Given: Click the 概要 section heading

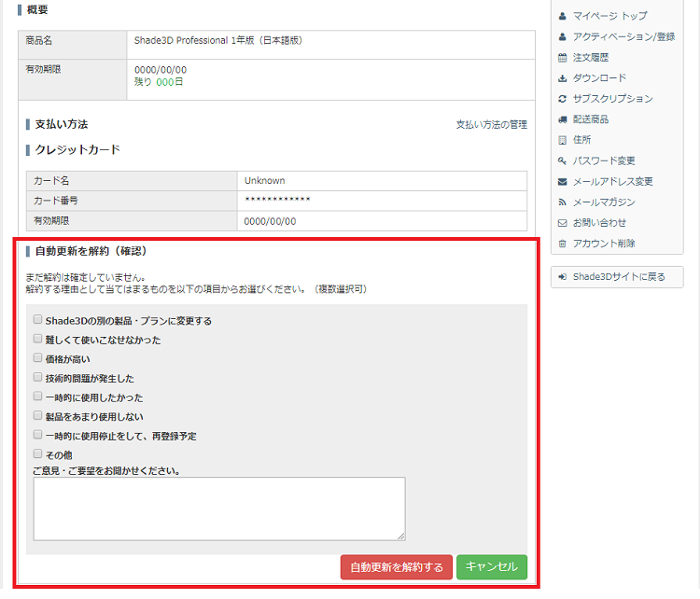Looking at the screenshot, I should 37,10.
